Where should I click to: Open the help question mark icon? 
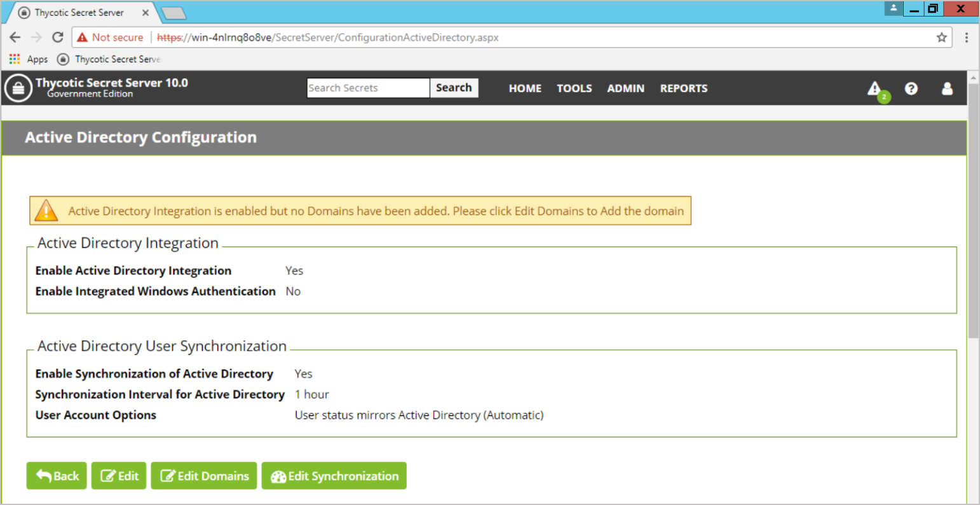[x=911, y=88]
